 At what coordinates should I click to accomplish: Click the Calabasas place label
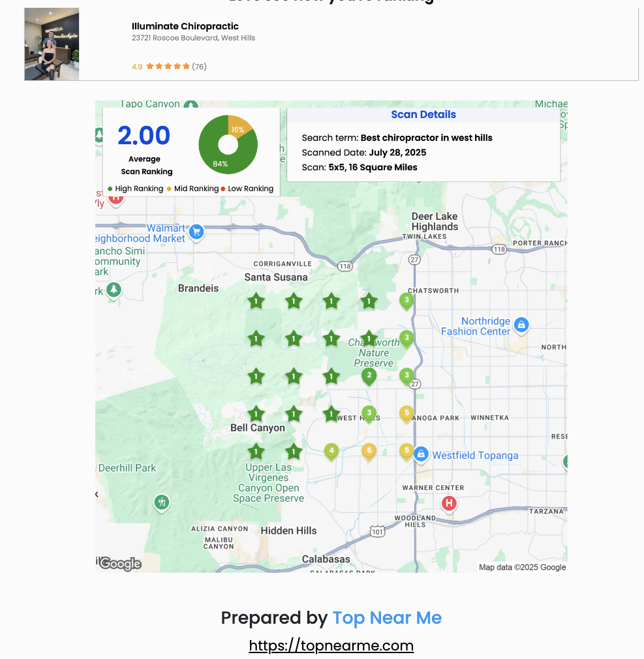pos(326,559)
